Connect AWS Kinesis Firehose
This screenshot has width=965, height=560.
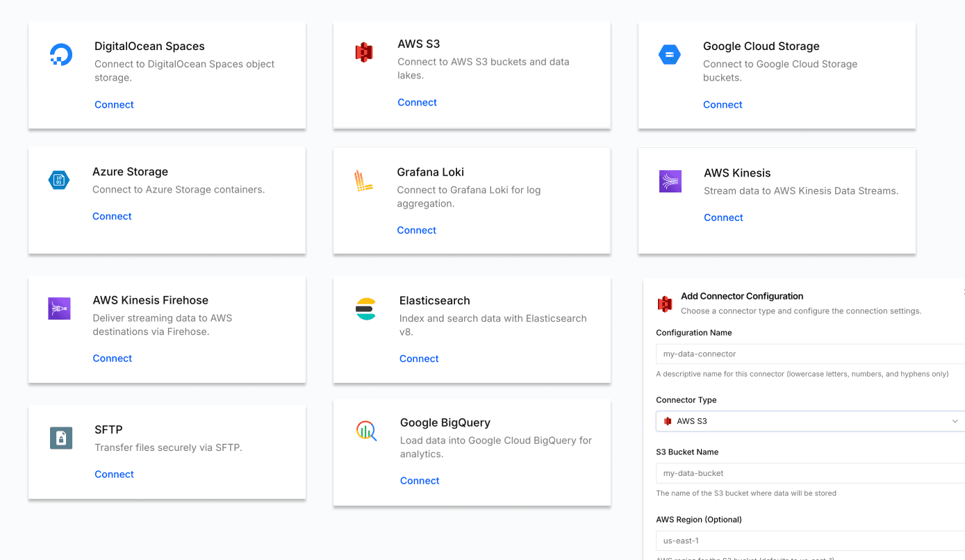(x=112, y=359)
